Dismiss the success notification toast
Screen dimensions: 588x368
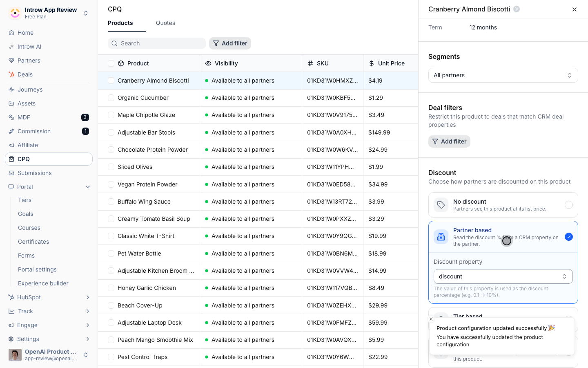[431, 319]
